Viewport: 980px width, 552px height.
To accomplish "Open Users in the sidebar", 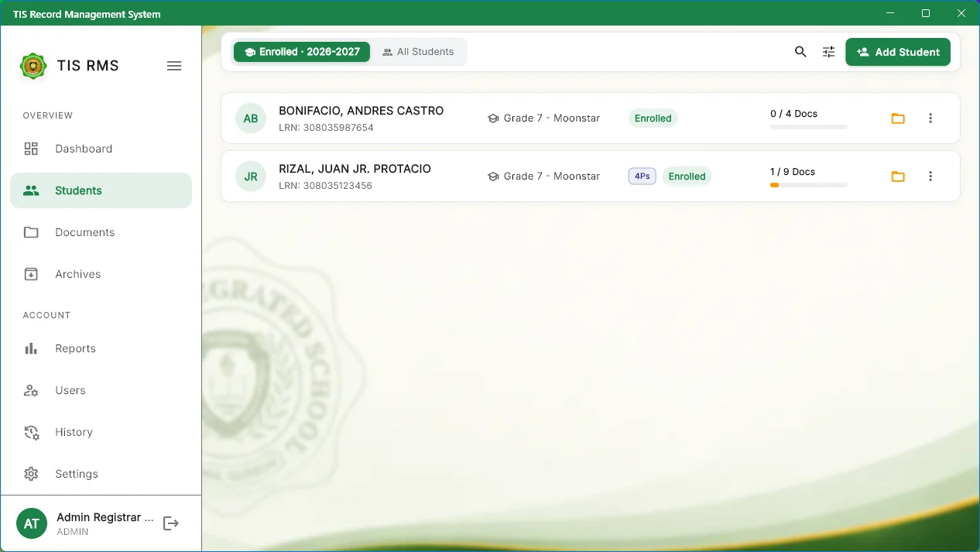I will (x=101, y=390).
